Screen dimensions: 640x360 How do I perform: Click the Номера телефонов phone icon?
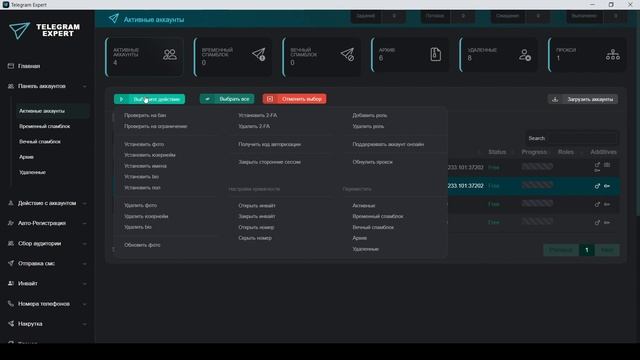click(x=11, y=304)
